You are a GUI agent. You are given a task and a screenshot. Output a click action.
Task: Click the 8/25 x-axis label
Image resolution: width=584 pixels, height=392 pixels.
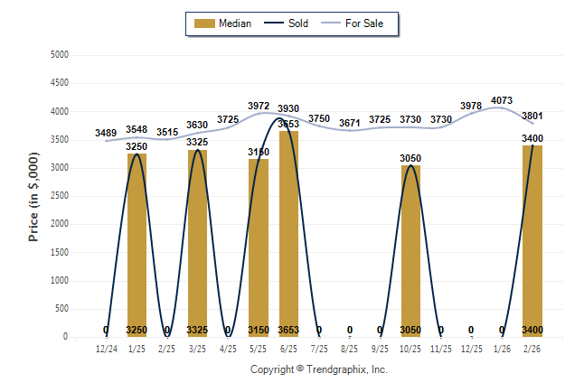tap(350, 348)
